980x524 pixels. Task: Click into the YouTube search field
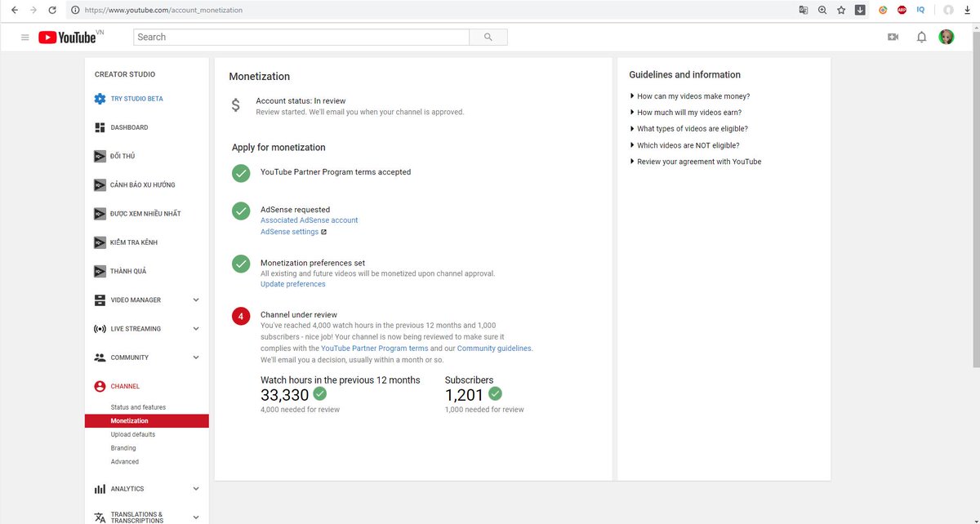(301, 37)
